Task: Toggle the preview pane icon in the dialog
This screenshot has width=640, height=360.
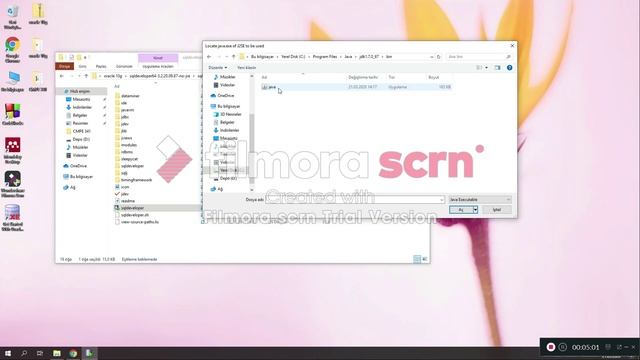Action: [497, 68]
